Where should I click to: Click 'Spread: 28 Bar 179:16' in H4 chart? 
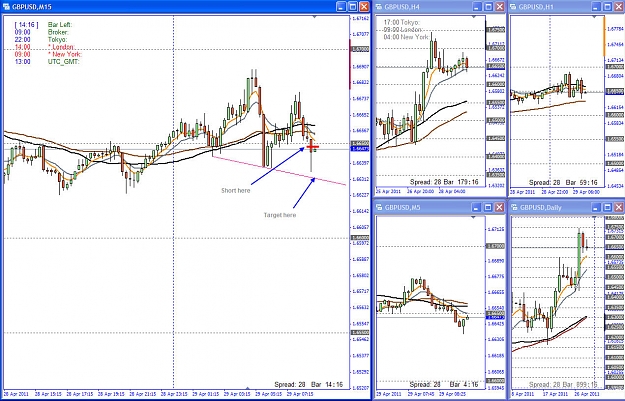tap(444, 182)
